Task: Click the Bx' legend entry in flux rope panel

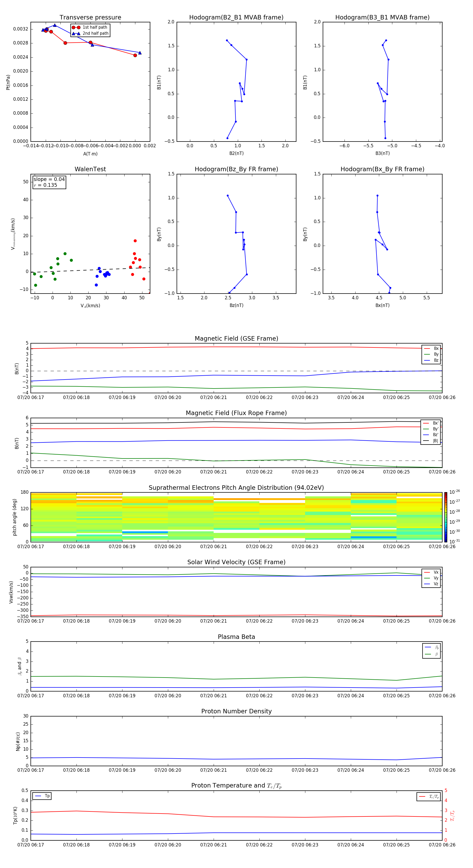Action: 431,423
